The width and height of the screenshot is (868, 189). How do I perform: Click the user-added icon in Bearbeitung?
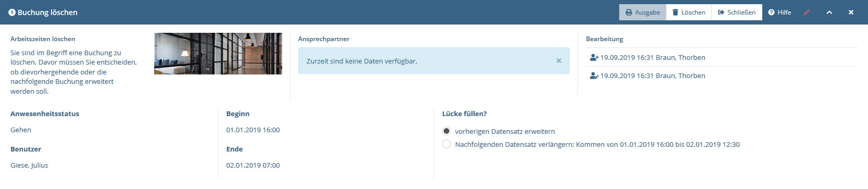pyautogui.click(x=594, y=57)
